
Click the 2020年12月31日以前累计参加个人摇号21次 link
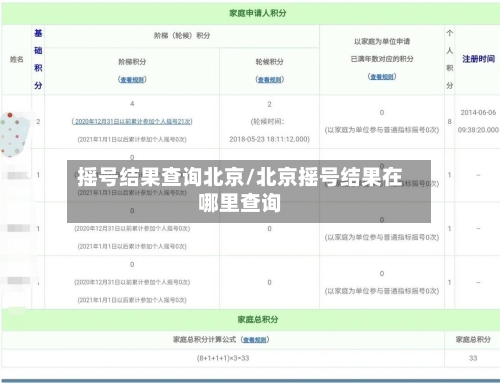(132, 121)
